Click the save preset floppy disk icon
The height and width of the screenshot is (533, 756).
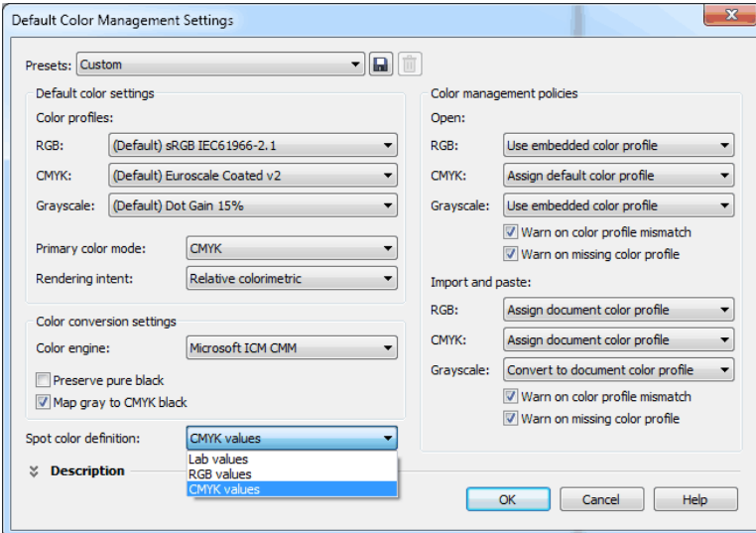(379, 65)
